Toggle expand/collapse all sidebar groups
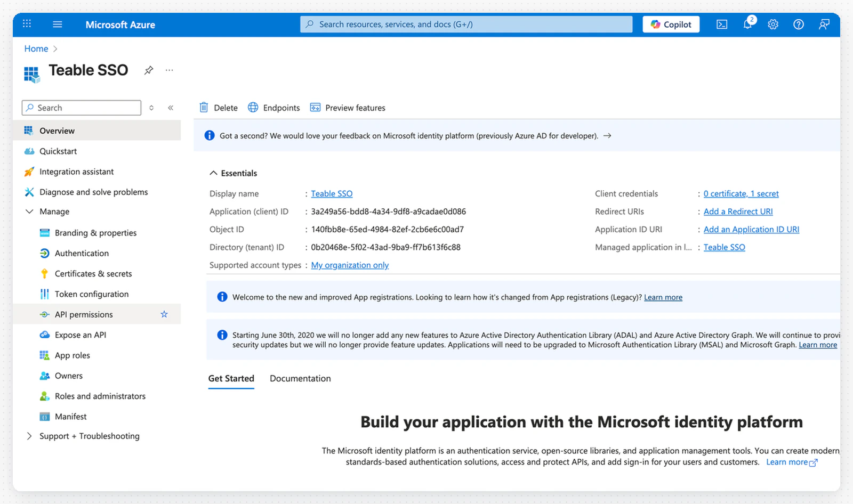This screenshot has height=504, width=853. (x=151, y=108)
